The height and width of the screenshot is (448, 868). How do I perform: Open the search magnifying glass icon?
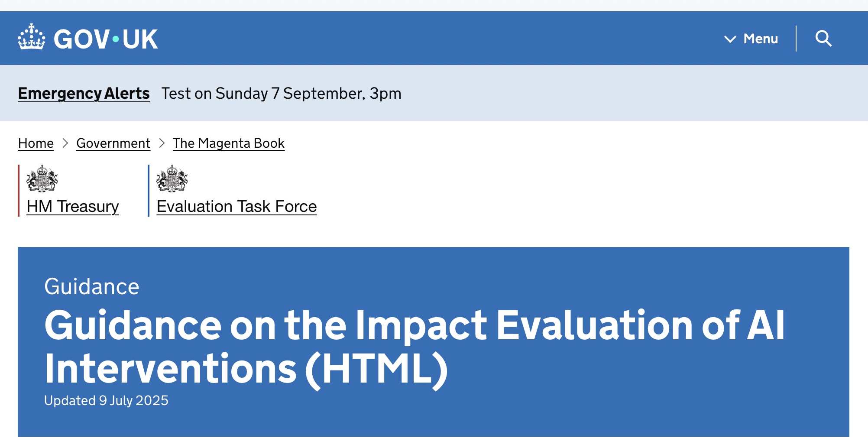[x=823, y=39]
